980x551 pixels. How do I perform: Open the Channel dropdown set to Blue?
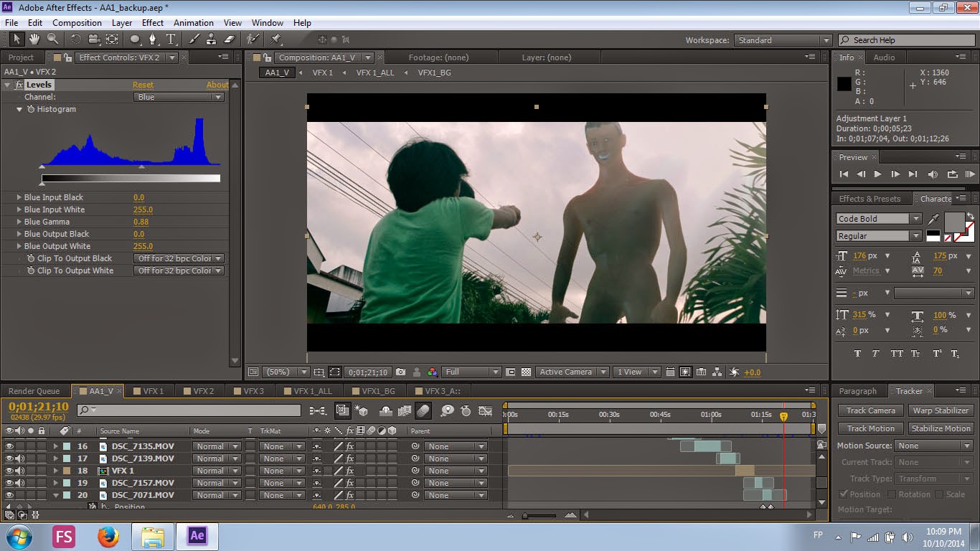(x=179, y=97)
